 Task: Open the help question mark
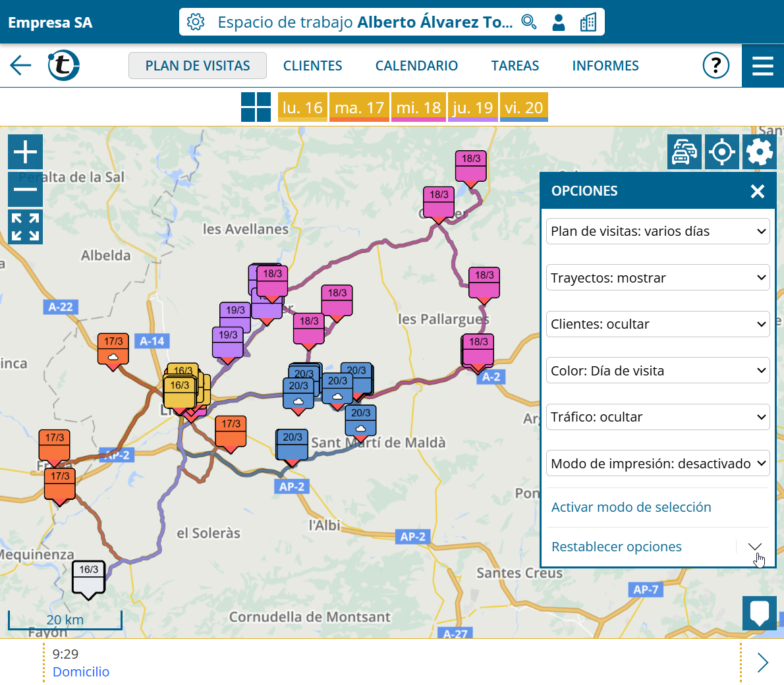715,65
